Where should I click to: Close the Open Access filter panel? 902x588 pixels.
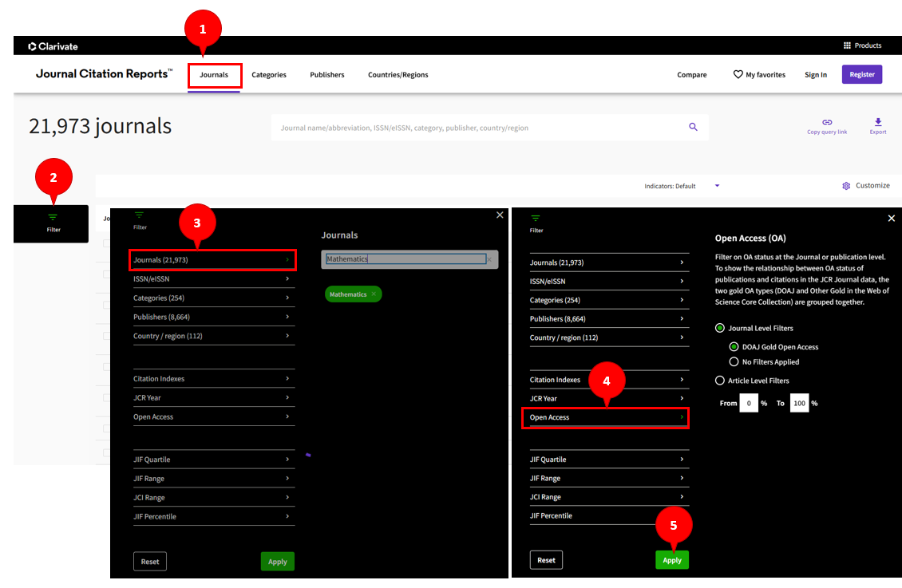tap(891, 219)
